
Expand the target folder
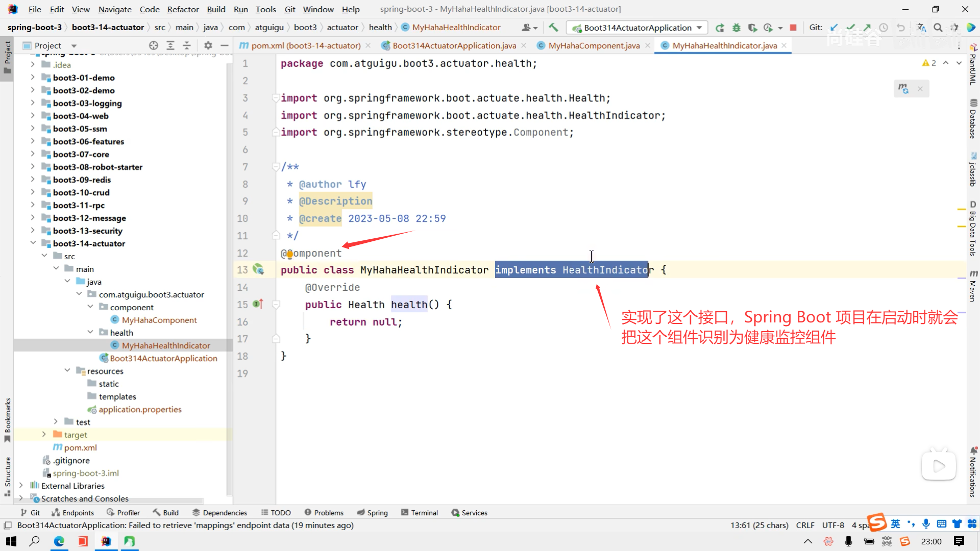coord(44,435)
